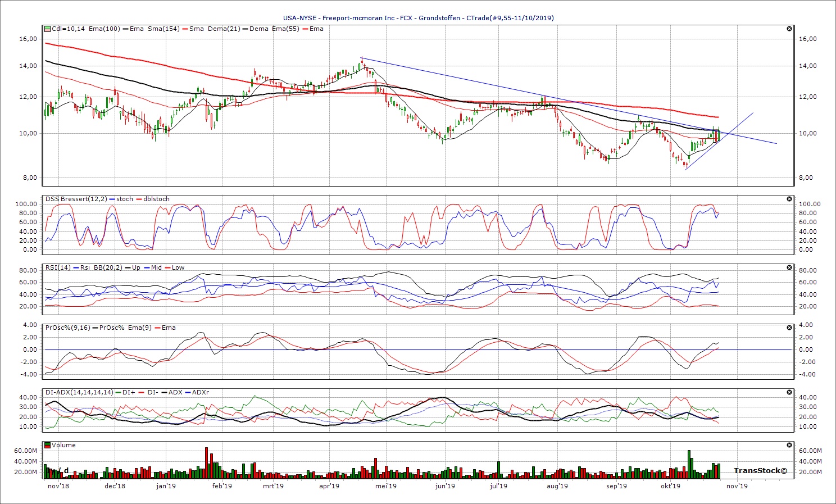The width and height of the screenshot is (836, 504).
Task: Click the Cdl=10,14 price value
Action: pyautogui.click(x=68, y=29)
